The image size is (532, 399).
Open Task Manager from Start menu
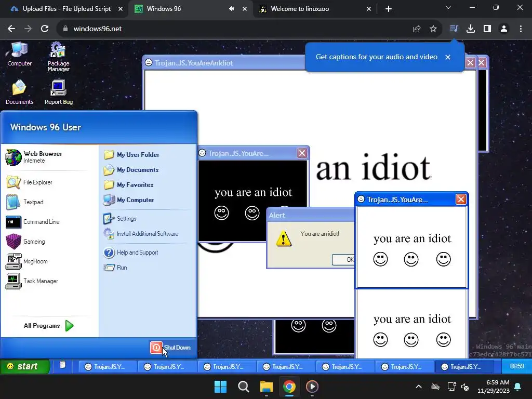tap(32, 281)
